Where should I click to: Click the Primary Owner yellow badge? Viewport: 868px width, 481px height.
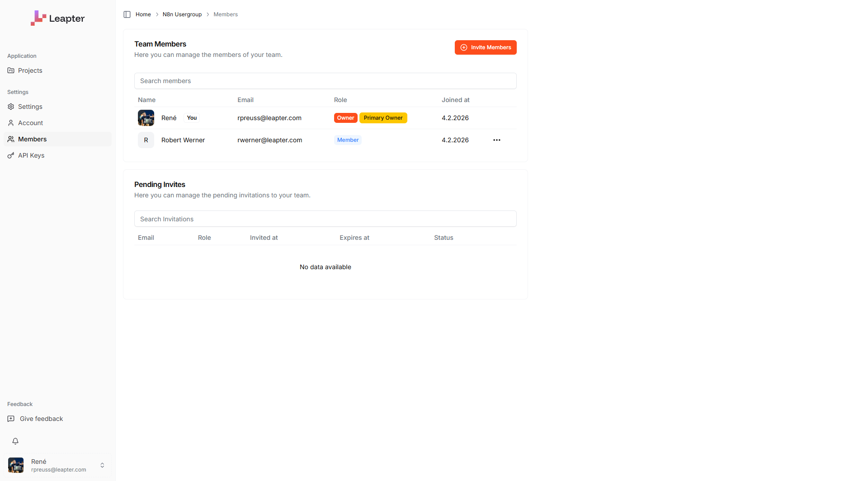coord(383,118)
